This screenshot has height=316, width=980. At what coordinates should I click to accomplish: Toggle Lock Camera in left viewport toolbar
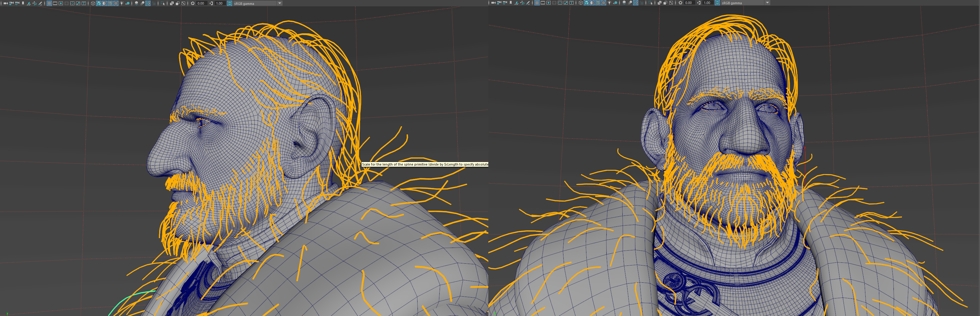[11, 3]
